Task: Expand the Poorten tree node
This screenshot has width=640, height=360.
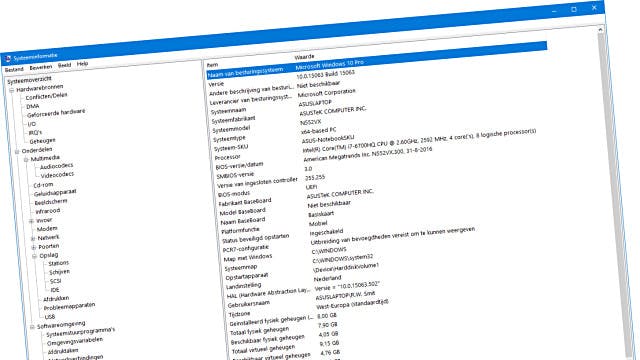Action: [34, 248]
